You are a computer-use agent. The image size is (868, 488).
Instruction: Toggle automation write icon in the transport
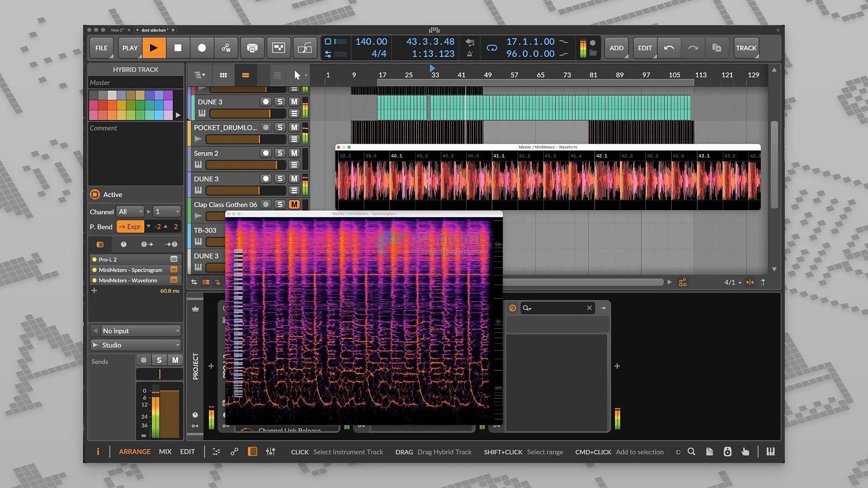226,48
